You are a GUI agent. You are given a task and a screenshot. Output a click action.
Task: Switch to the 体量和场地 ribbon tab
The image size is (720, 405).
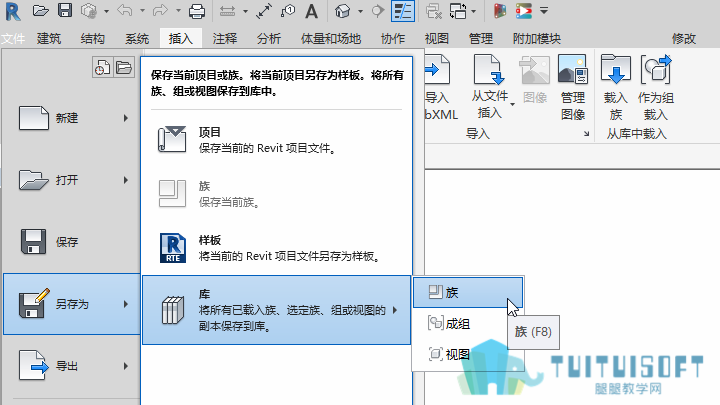click(x=331, y=39)
